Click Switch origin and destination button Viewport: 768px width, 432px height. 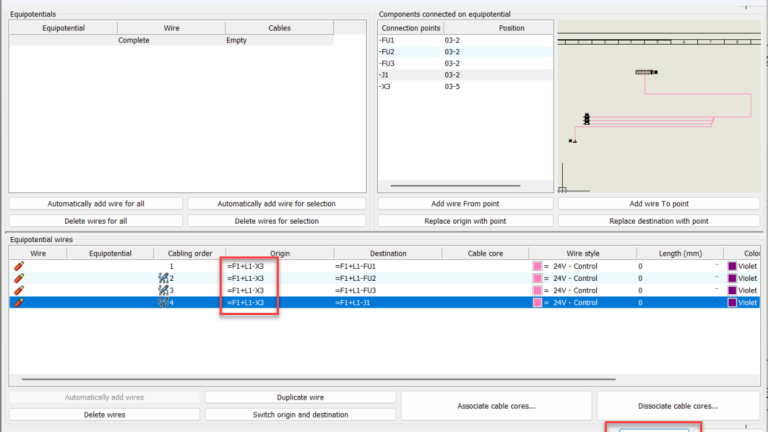tap(300, 414)
